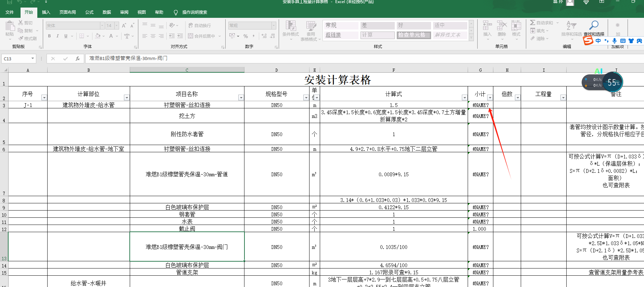This screenshot has width=644, height=287.
Task: Toggle Italic formatting button
Action: coord(58,36)
